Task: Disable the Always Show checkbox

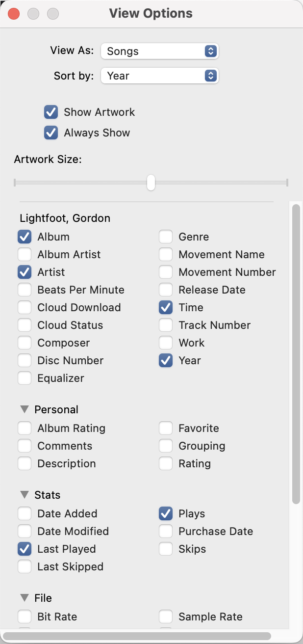Action: click(x=51, y=133)
